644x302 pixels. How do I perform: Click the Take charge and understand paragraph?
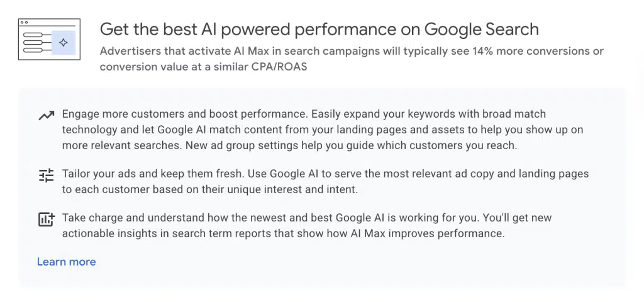pyautogui.click(x=307, y=225)
